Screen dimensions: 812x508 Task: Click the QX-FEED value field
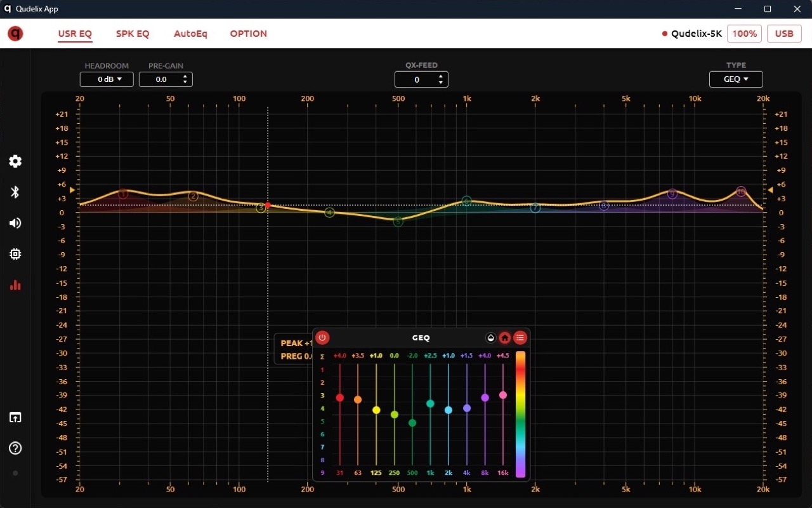point(416,79)
